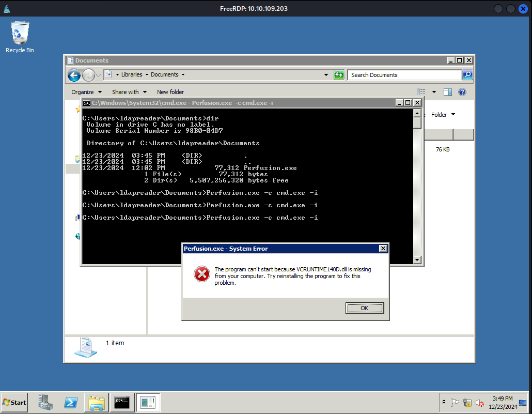Open Windows Explorer taskbar icon
This screenshot has width=532, height=414.
coord(97,402)
